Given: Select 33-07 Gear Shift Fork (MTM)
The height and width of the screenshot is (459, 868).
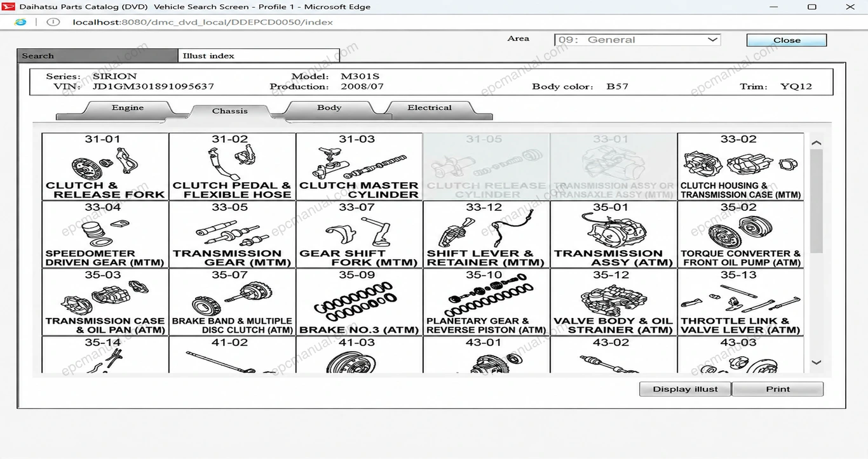Looking at the screenshot, I should click(360, 235).
